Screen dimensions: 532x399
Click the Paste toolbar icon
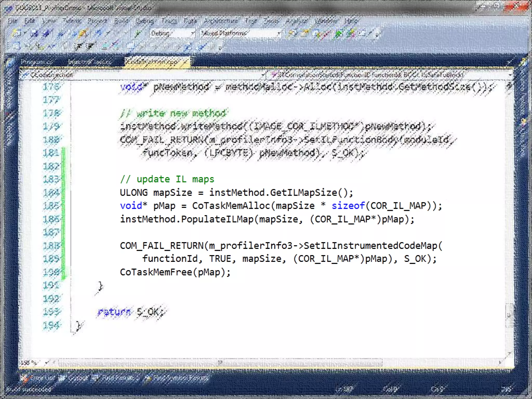83,33
